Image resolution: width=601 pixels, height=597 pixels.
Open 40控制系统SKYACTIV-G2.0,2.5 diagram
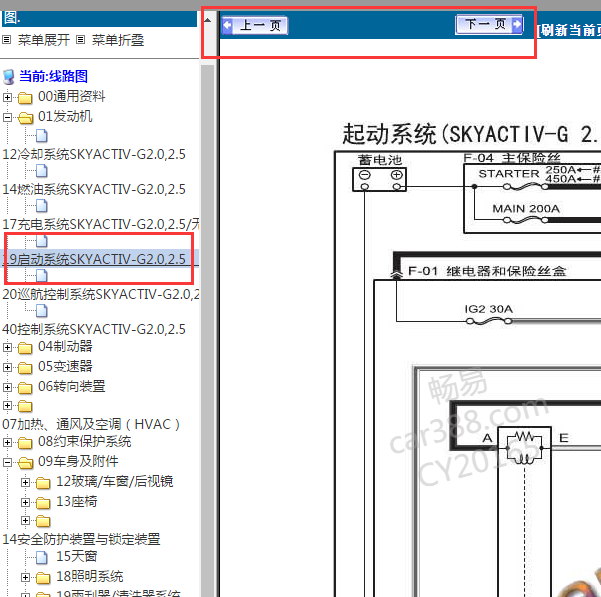pos(94,329)
